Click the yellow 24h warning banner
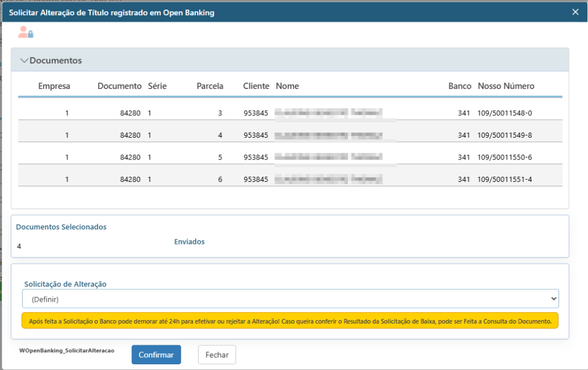588x370 pixels. pyautogui.click(x=290, y=321)
